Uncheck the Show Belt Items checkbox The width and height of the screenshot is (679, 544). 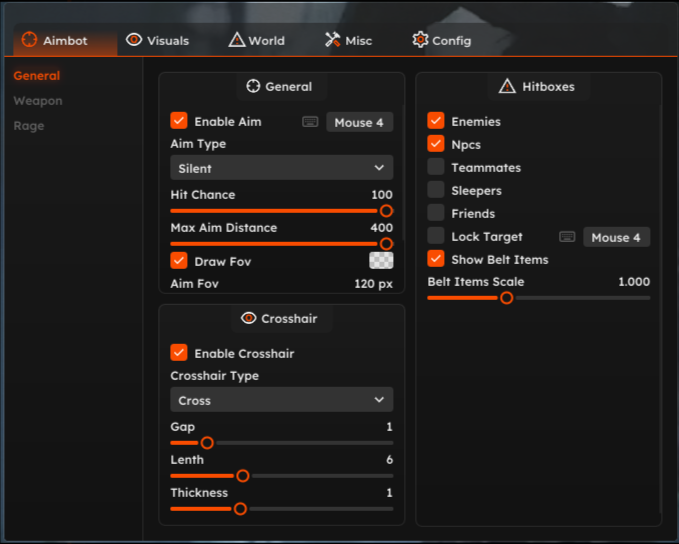tap(436, 259)
